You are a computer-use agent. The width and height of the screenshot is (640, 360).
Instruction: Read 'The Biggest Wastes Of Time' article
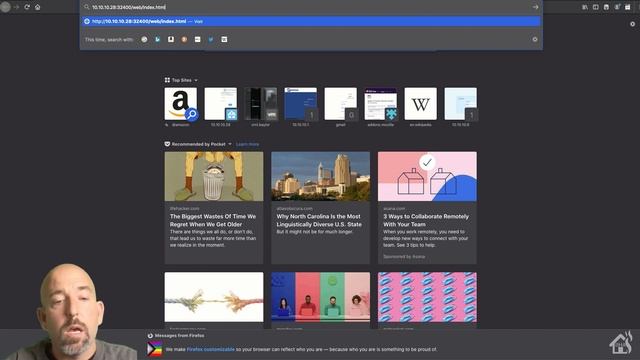pyautogui.click(x=214, y=207)
